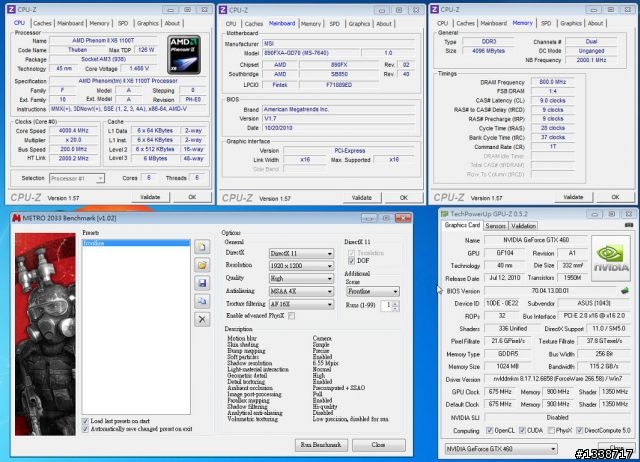The height and width of the screenshot is (462, 640).
Task: Click the delete preset X icon
Action: click(x=202, y=319)
